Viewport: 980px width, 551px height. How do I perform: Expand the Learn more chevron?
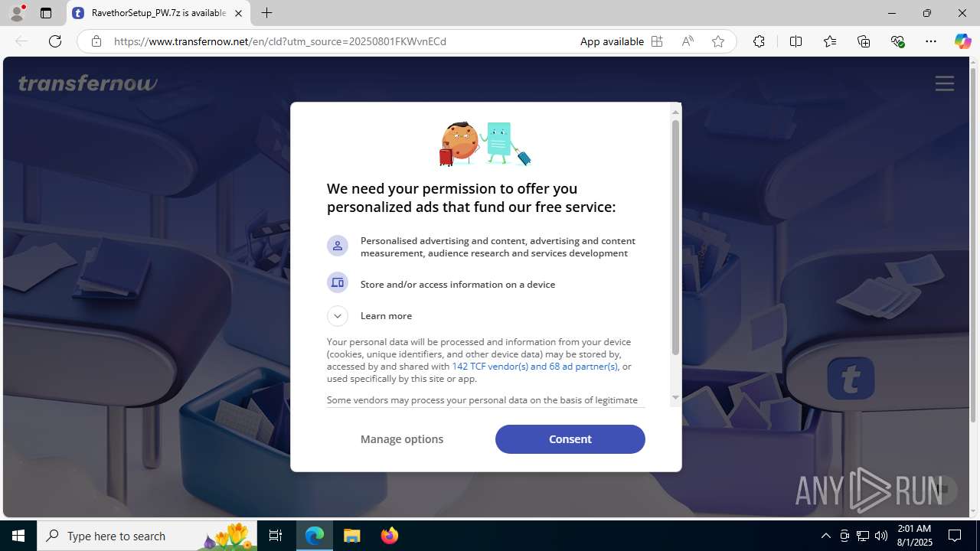tap(338, 316)
